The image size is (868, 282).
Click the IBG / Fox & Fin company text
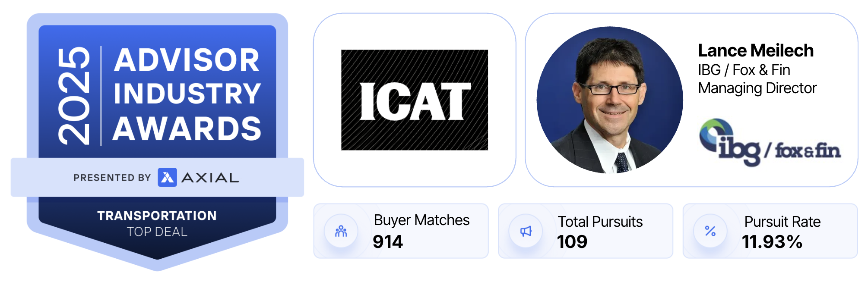(x=744, y=70)
